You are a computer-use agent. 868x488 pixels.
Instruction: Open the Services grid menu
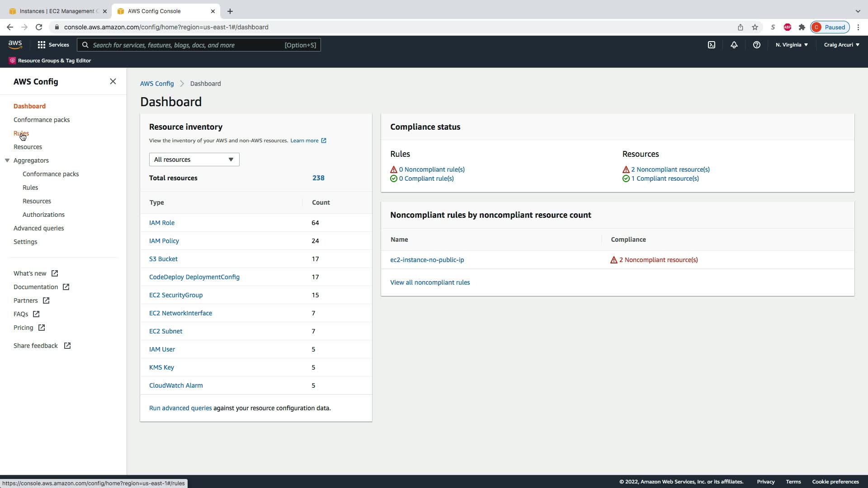click(53, 45)
